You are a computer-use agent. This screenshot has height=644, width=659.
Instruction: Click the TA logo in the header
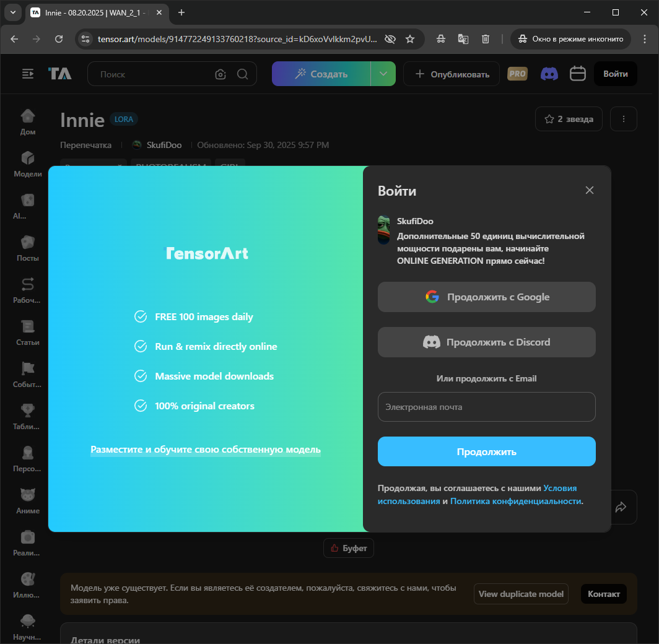click(59, 74)
